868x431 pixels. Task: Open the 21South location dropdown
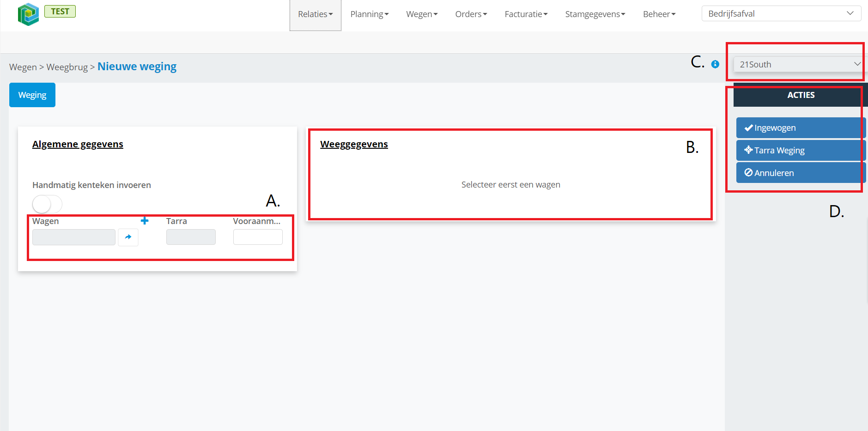coord(800,64)
